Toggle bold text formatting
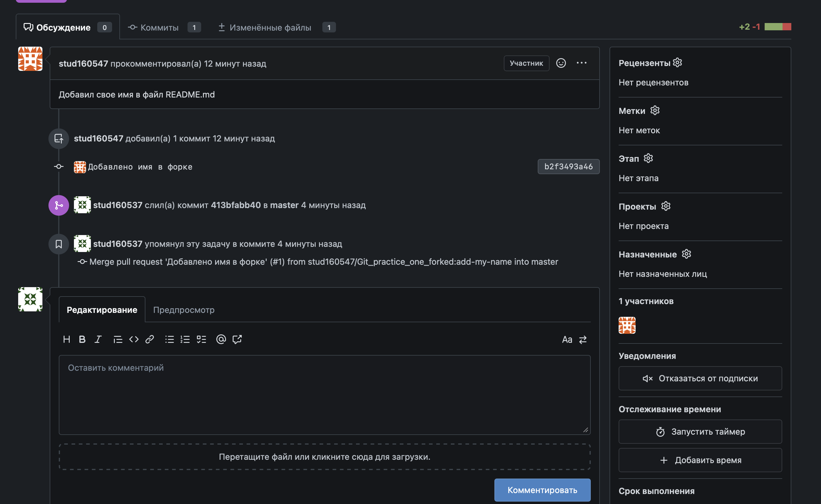Image resolution: width=821 pixels, height=504 pixels. click(x=82, y=339)
